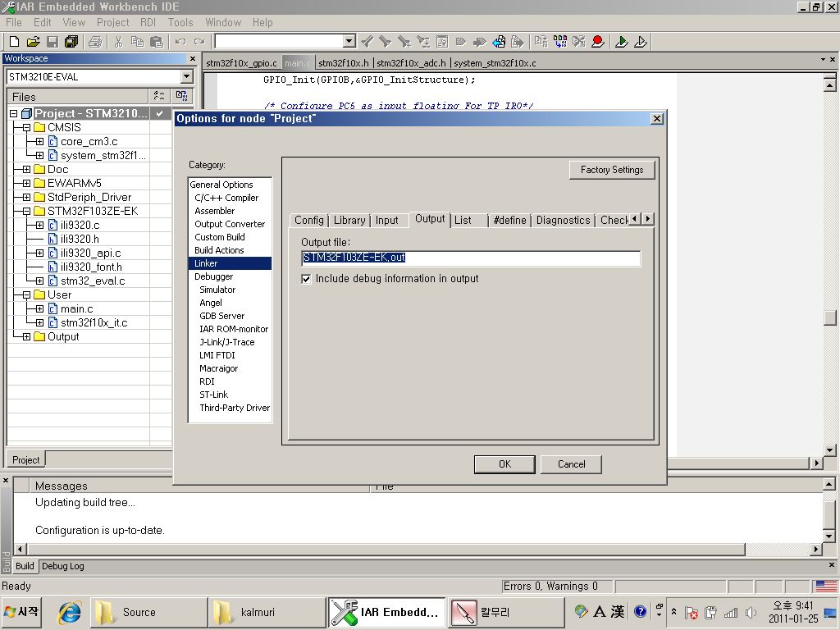Click the Undo toolbar icon
Image resolution: width=840 pixels, height=630 pixels.
180,41
